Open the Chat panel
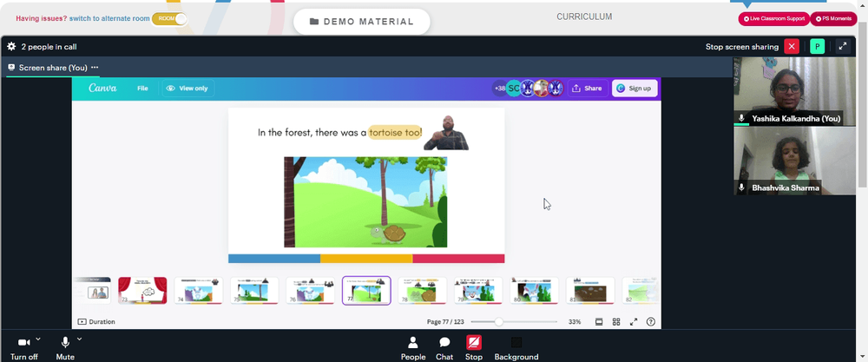Image resolution: width=868 pixels, height=362 pixels. [444, 348]
